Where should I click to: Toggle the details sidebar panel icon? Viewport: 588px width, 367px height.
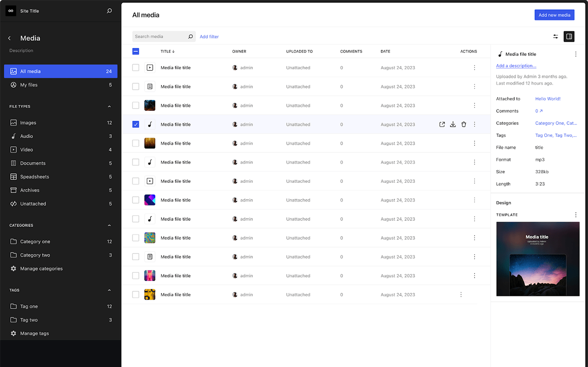point(569,37)
